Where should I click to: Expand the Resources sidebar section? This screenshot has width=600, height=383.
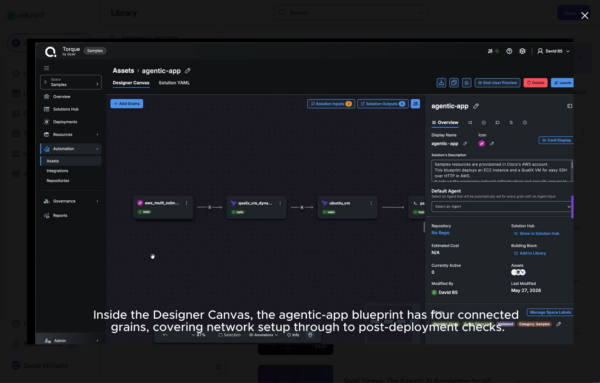coord(71,135)
